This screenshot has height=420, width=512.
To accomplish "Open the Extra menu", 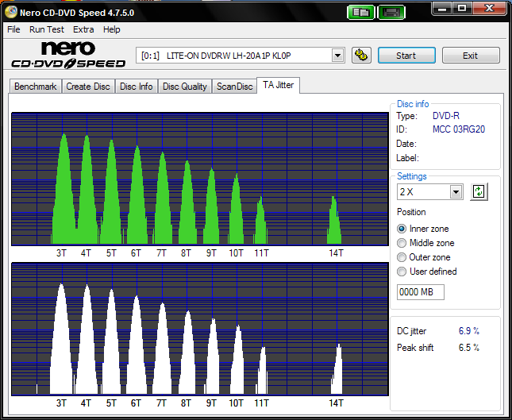I will pos(83,29).
